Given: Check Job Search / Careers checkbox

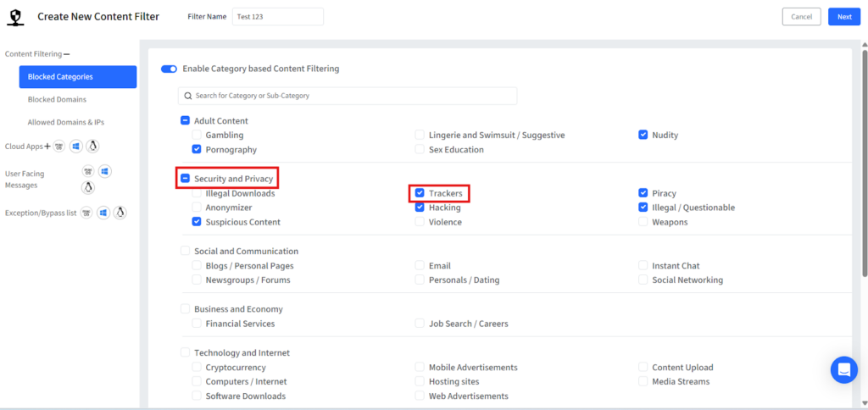Looking at the screenshot, I should (x=420, y=324).
